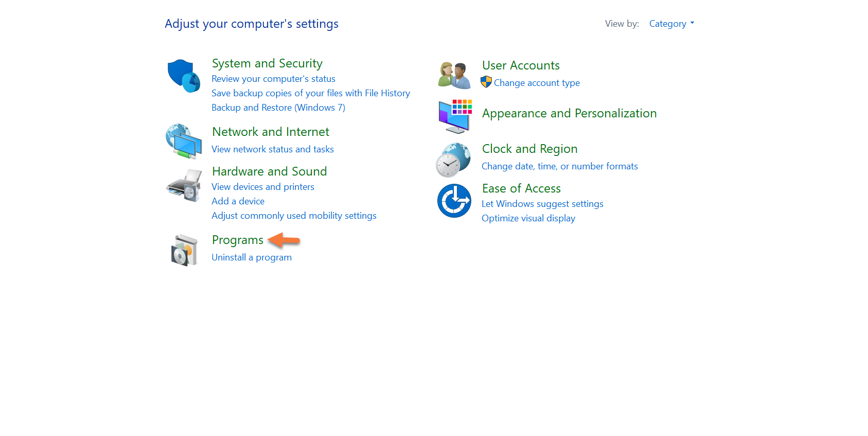The height and width of the screenshot is (436, 868).
Task: Open Change account type link
Action: point(537,83)
